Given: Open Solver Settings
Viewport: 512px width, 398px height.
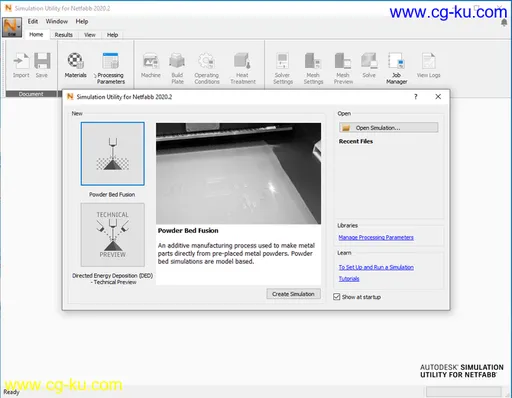Looking at the screenshot, I should tap(283, 68).
